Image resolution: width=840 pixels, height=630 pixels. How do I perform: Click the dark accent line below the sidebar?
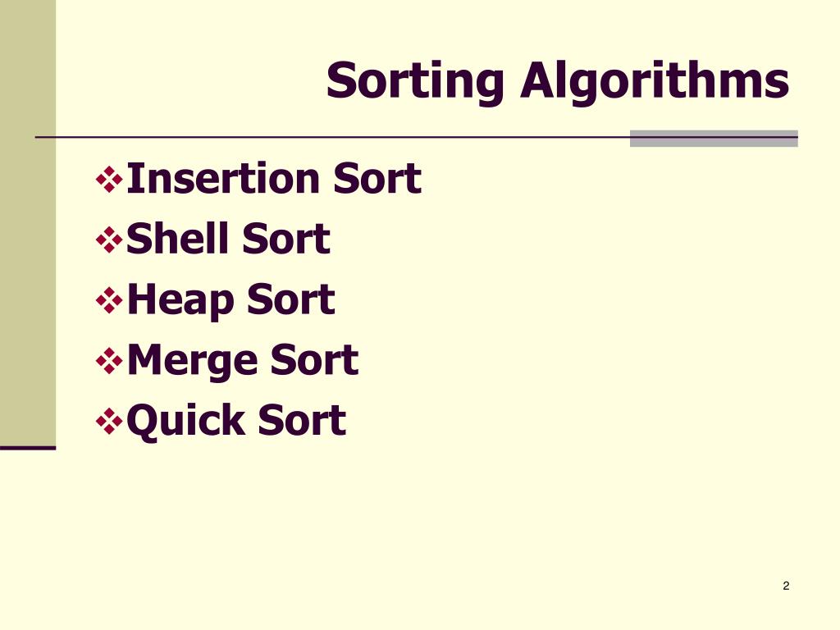pos(28,448)
